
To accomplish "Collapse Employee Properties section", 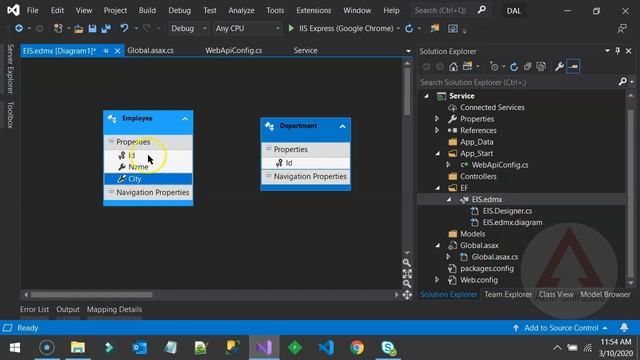I will 111,141.
